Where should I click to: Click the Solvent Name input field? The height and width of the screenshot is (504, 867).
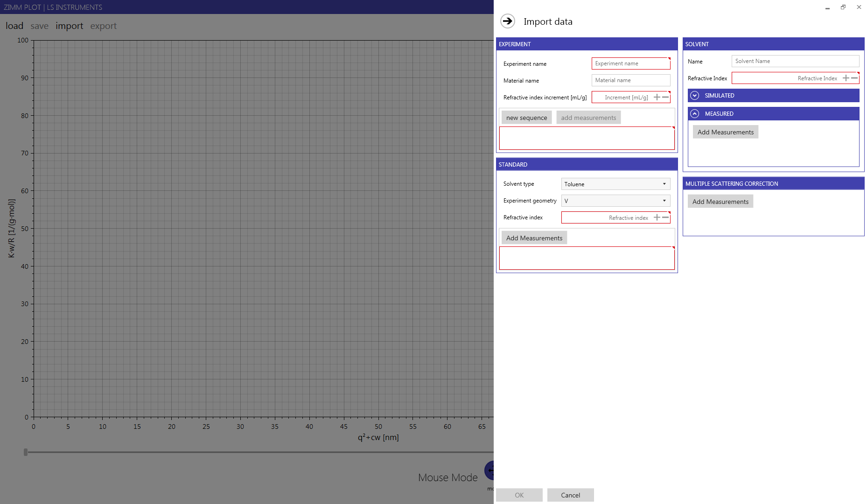tap(795, 61)
